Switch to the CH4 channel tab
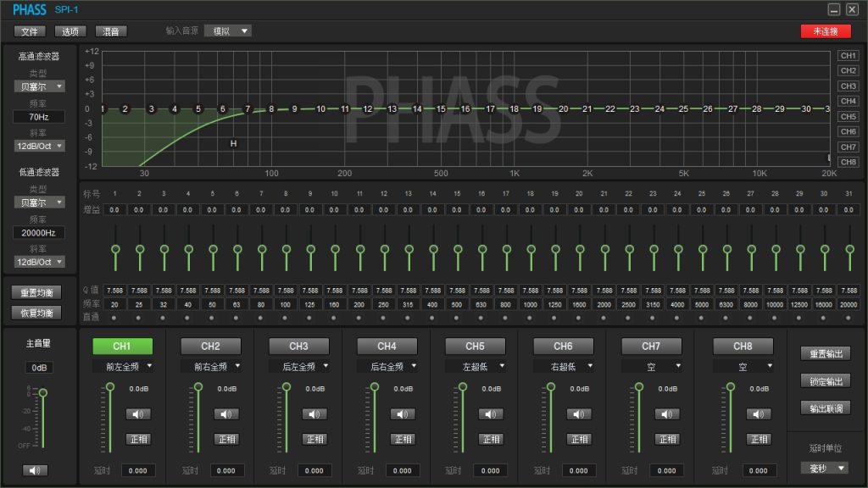 [x=387, y=347]
